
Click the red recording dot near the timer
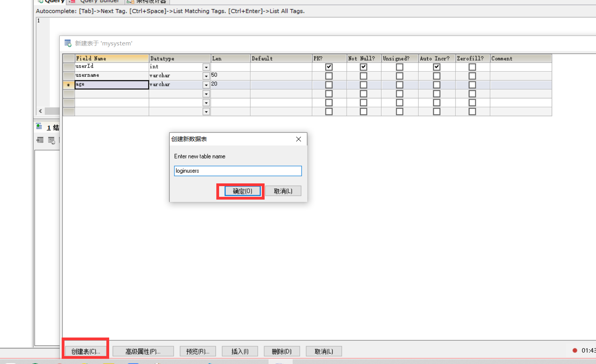[575, 350]
